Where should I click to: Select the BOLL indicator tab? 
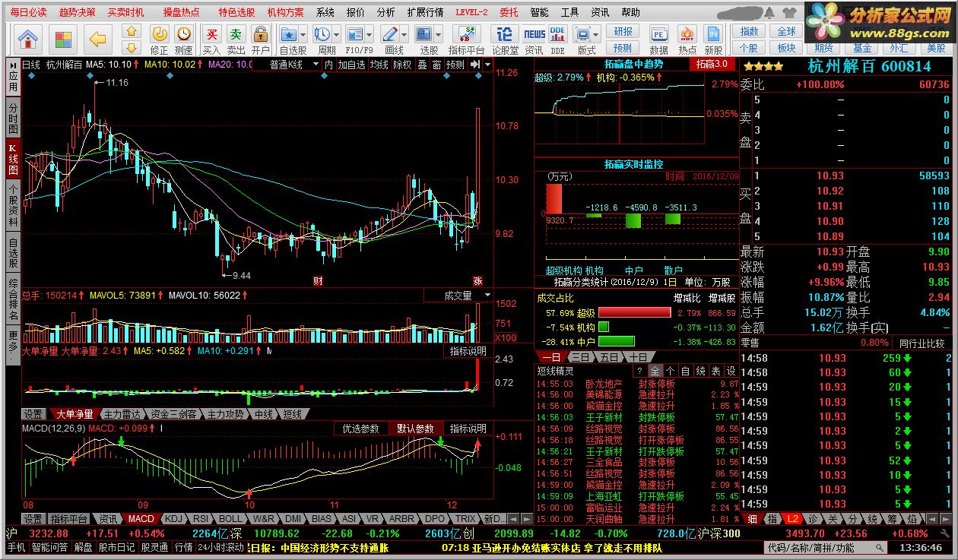coord(230,519)
